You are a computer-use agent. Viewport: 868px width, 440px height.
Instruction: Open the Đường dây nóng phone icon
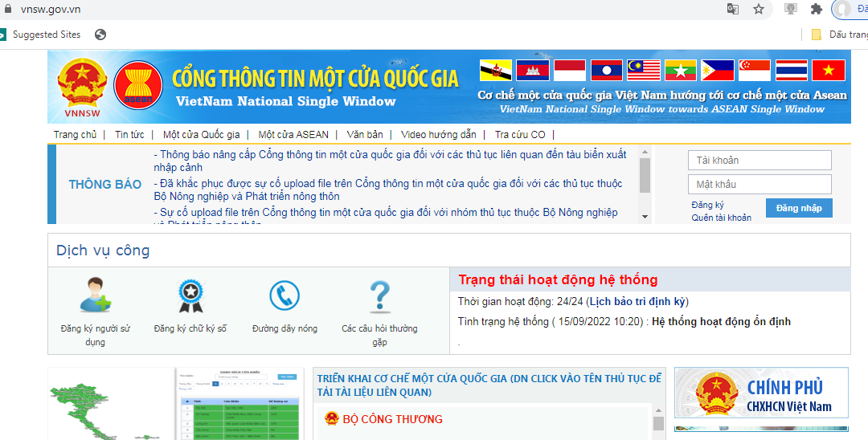point(285,295)
